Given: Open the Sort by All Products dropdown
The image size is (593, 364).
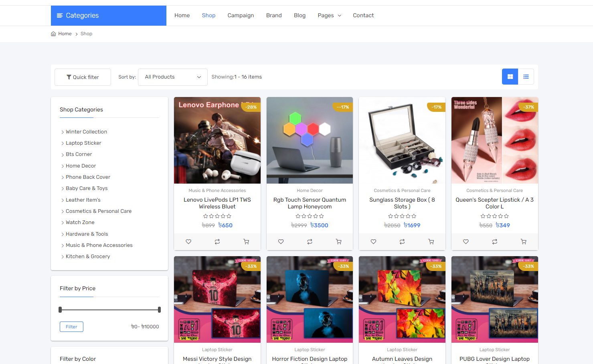Looking at the screenshot, I should (172, 77).
